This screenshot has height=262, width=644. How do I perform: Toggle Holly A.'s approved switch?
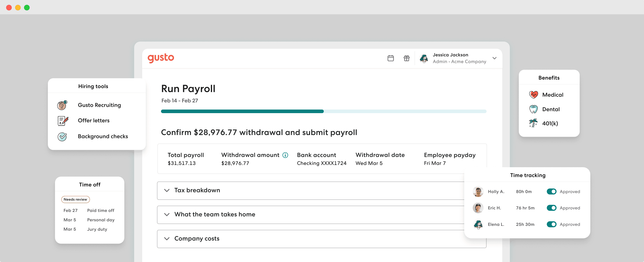(551, 192)
